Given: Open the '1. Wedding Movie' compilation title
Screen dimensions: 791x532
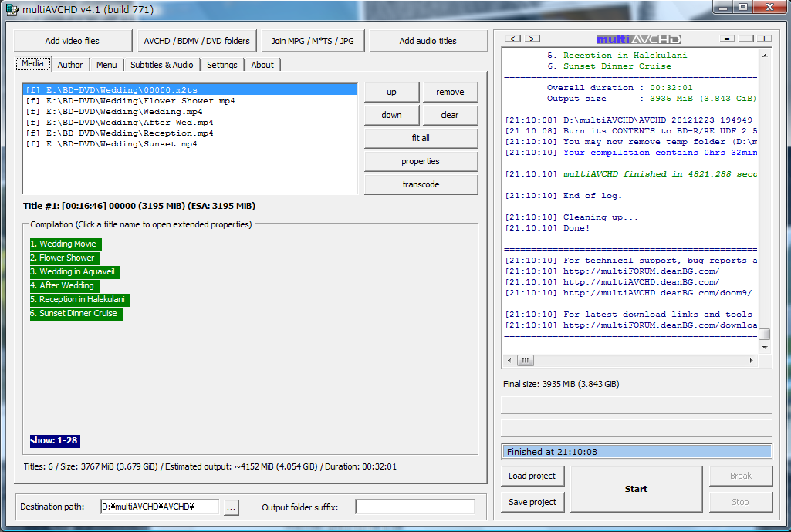Looking at the screenshot, I should tap(66, 244).
